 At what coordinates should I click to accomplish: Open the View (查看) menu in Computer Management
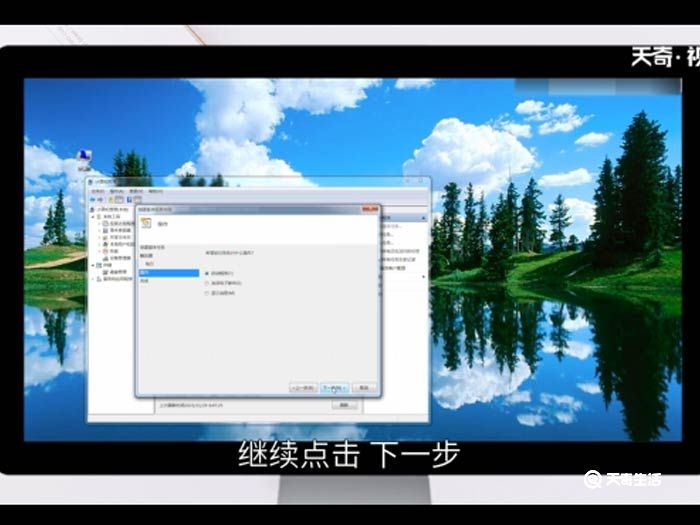click(136, 191)
